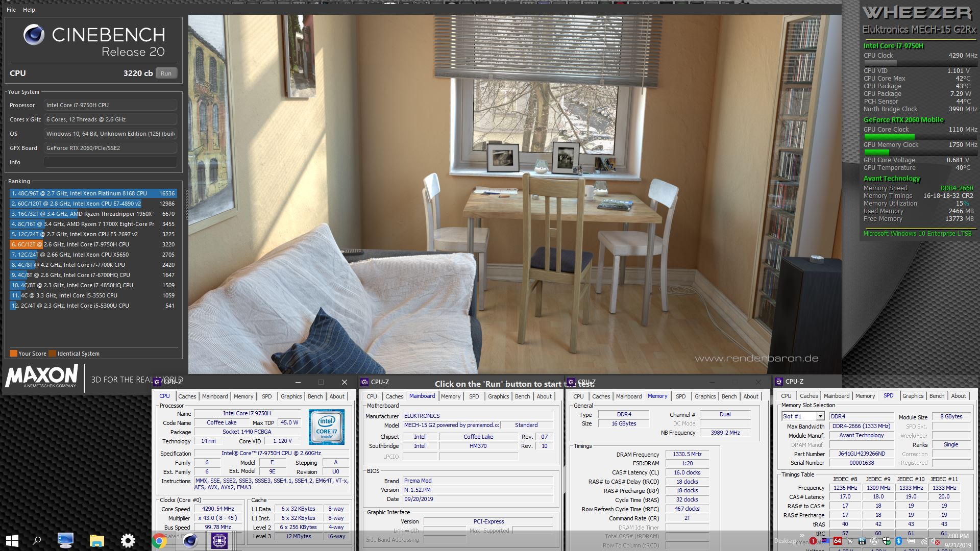The image size is (980, 551).
Task: Click the fan control tray icon
Action: pos(874,541)
